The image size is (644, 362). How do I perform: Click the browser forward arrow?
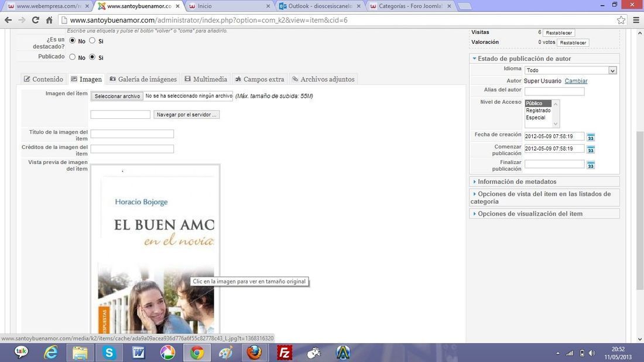pyautogui.click(x=22, y=20)
